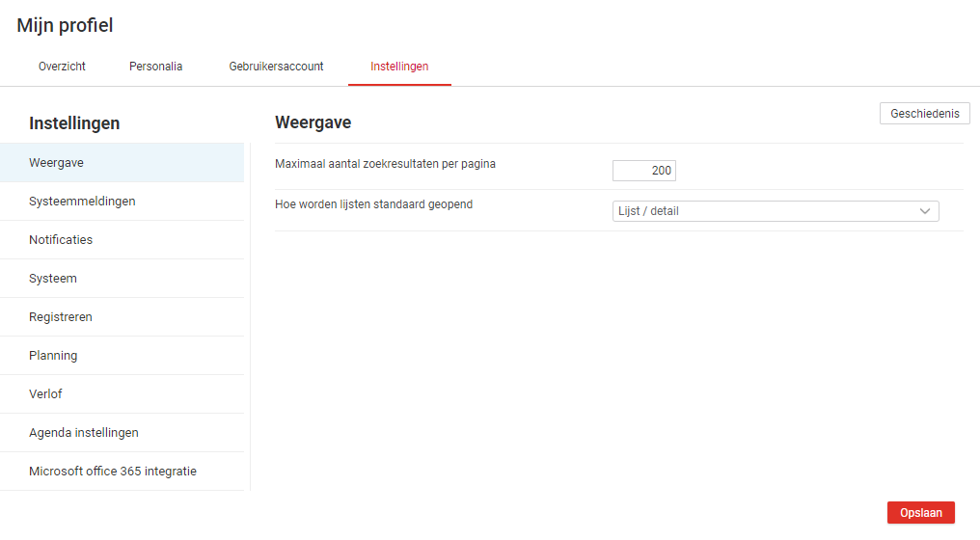Viewport: 980px width, 540px height.
Task: Open Registreren settings
Action: [x=61, y=317]
